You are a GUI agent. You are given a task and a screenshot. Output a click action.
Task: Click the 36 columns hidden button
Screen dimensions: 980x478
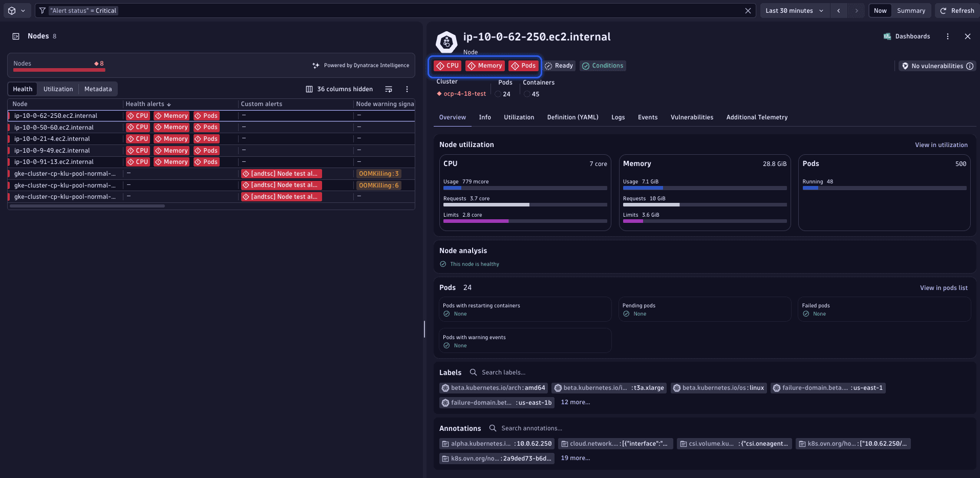tap(339, 89)
